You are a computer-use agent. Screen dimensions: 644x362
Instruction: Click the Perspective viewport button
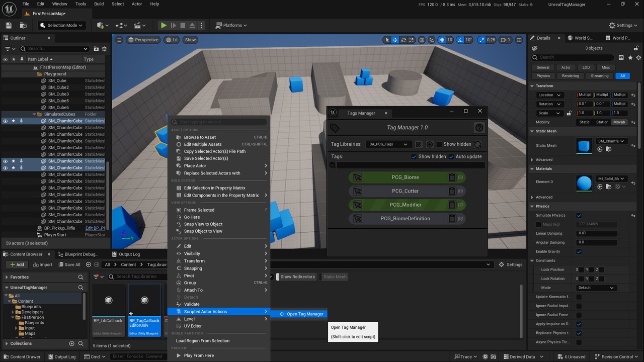[x=142, y=40]
